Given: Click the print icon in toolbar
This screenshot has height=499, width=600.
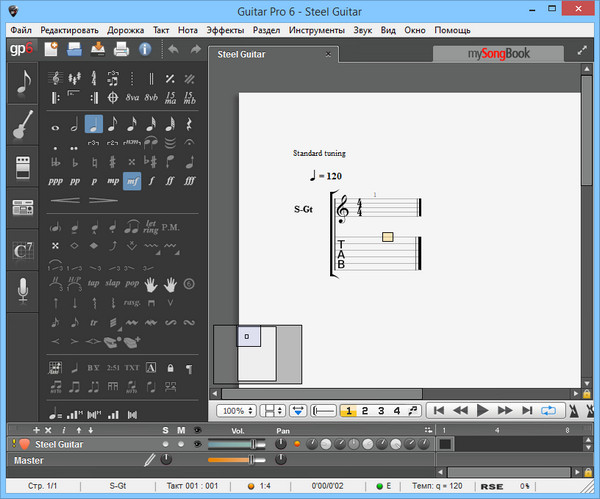Looking at the screenshot, I should coord(121,48).
